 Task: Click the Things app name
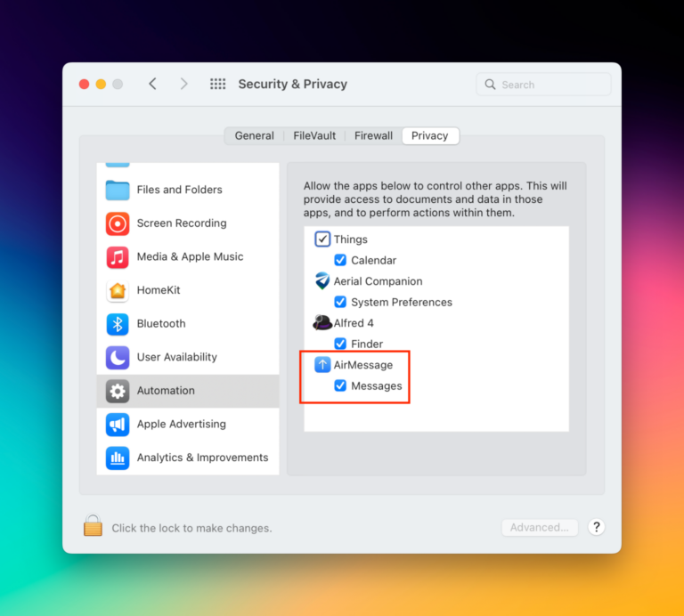pos(351,239)
